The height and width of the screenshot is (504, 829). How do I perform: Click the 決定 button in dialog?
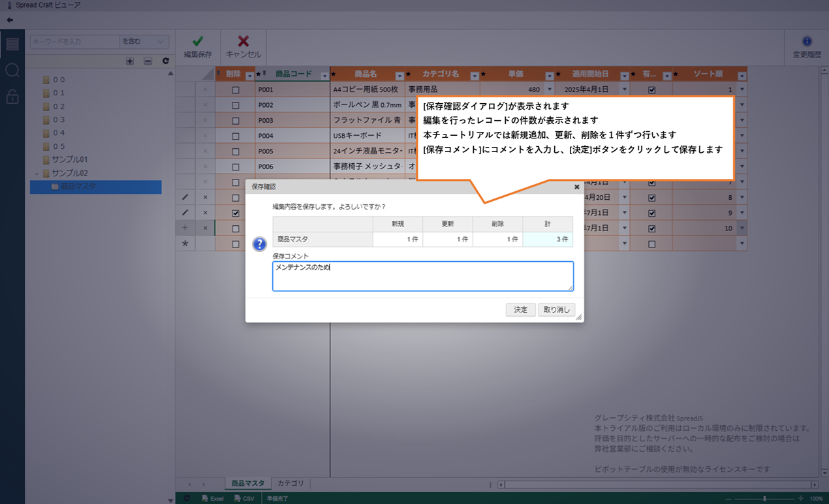point(520,310)
